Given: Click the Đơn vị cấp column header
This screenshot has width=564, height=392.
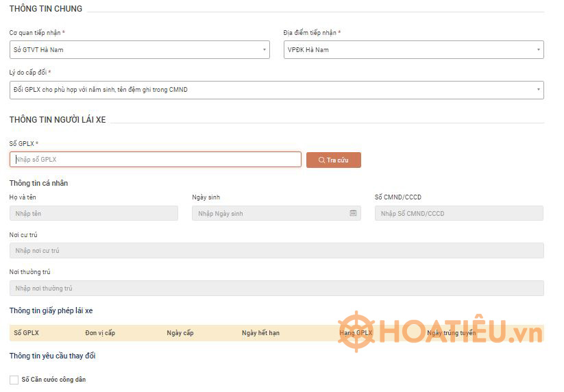Looking at the screenshot, I should [x=100, y=333].
